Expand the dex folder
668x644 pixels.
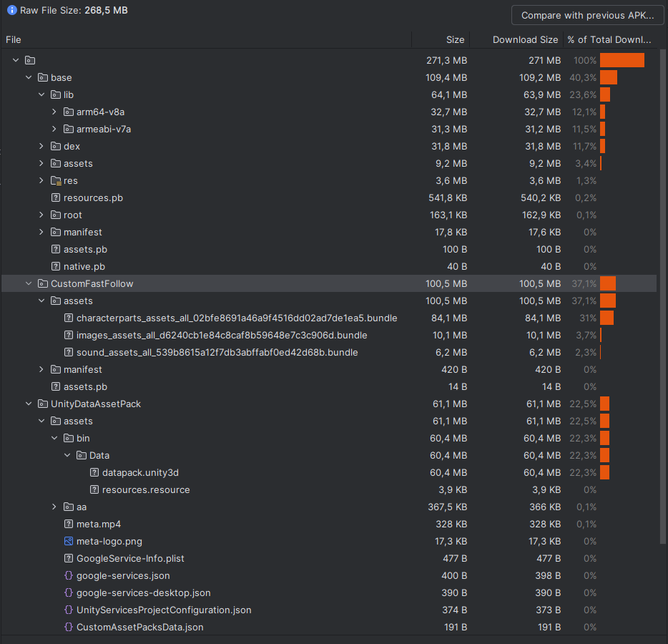[x=41, y=146]
